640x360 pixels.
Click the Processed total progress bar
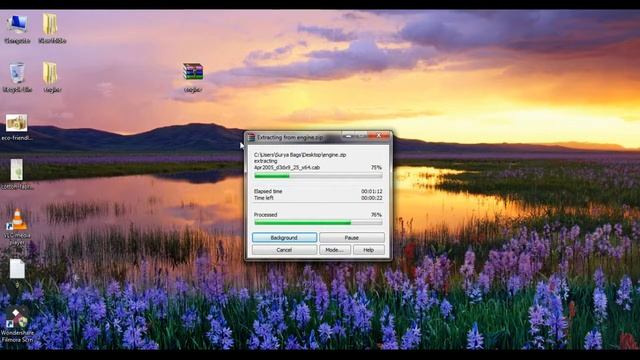pyautogui.click(x=318, y=223)
